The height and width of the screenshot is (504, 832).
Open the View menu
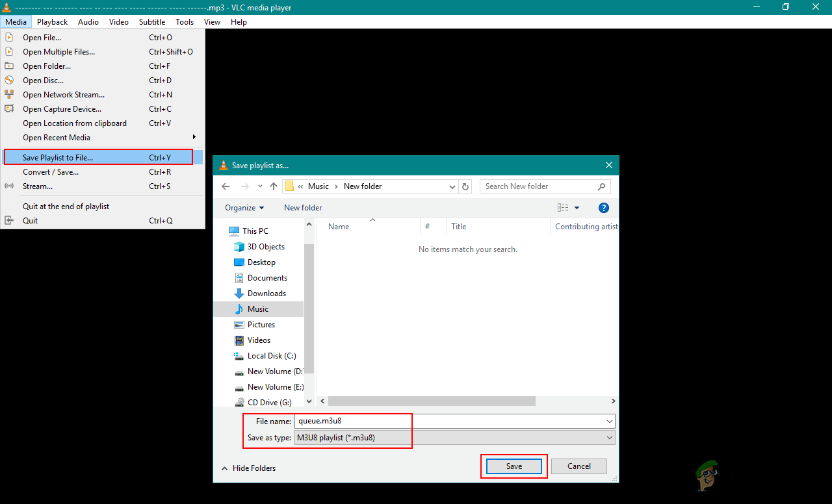tap(212, 21)
